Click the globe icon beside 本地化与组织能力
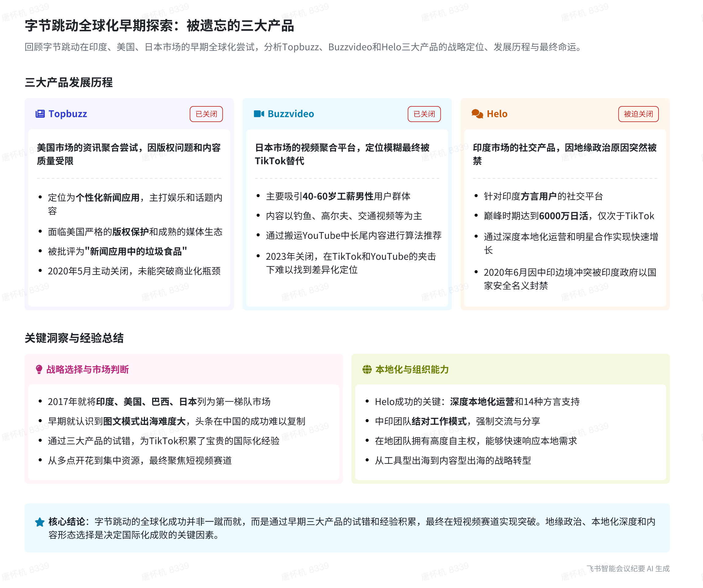703x588 pixels. 367,369
